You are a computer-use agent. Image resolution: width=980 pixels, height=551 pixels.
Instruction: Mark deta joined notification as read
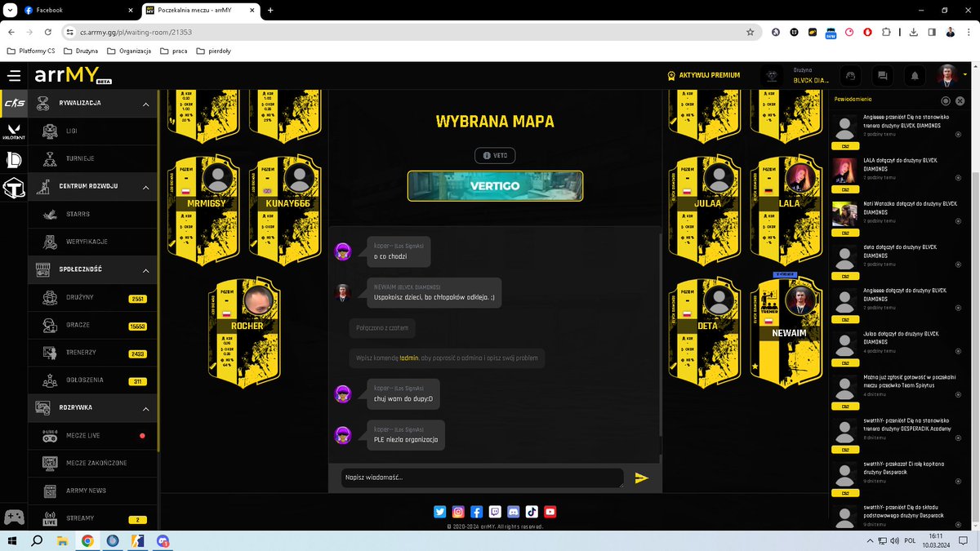point(958,264)
